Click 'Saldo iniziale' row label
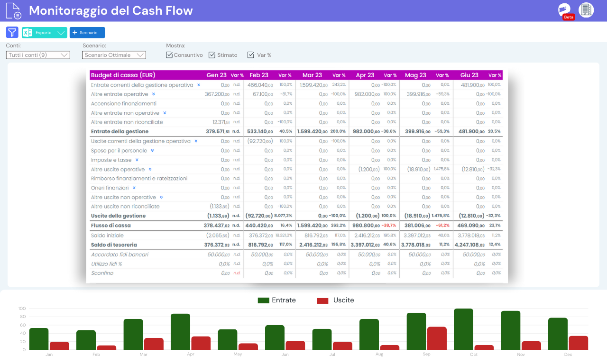This screenshot has width=607, height=364. click(107, 236)
